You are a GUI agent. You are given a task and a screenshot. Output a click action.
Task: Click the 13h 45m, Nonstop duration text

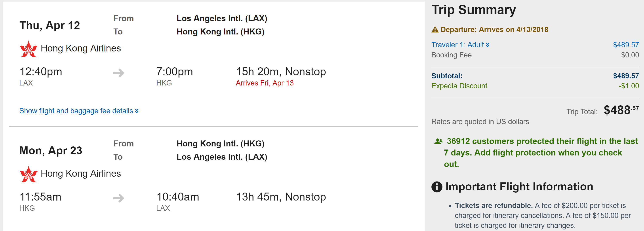(281, 197)
